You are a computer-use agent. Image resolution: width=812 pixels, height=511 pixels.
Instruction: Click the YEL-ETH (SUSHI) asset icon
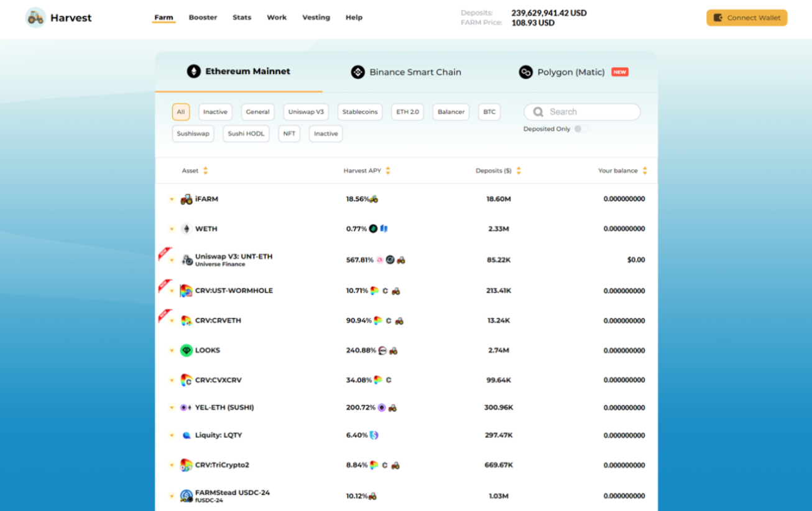coord(186,408)
